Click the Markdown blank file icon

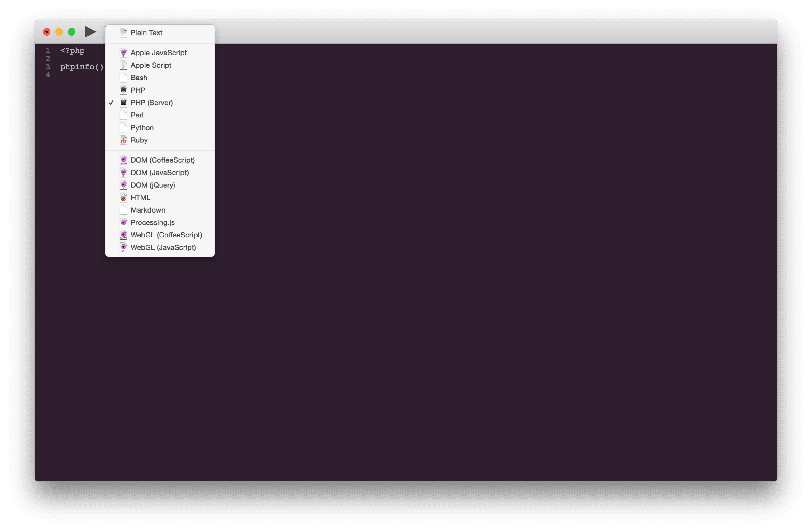[123, 210]
